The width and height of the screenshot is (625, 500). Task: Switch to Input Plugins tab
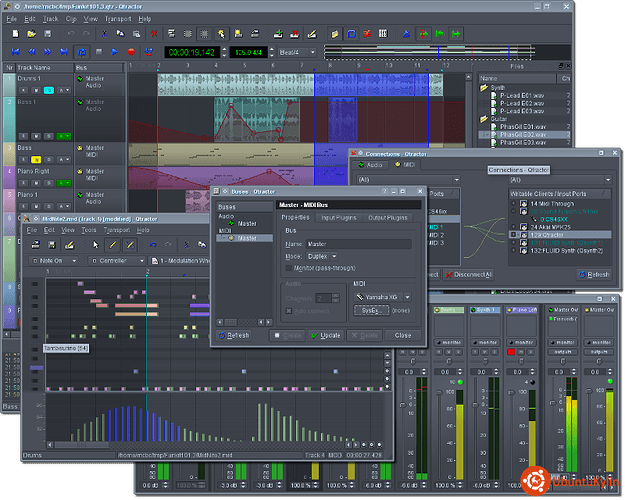coord(341,216)
